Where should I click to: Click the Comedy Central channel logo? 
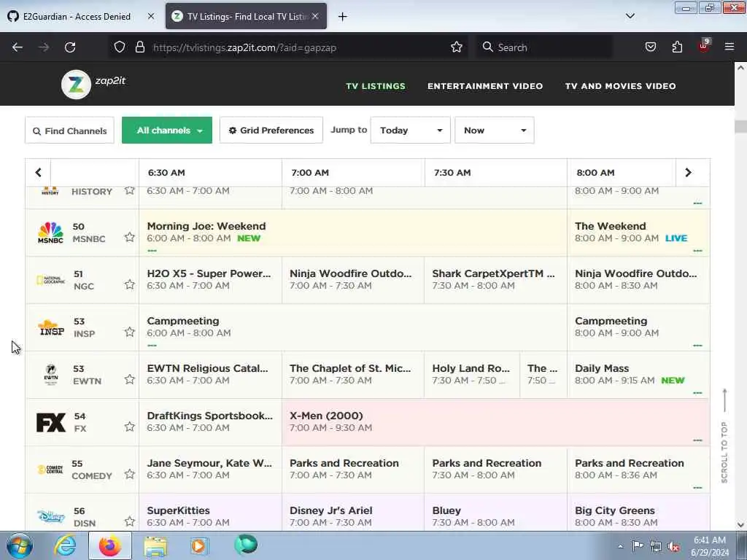coord(50,470)
